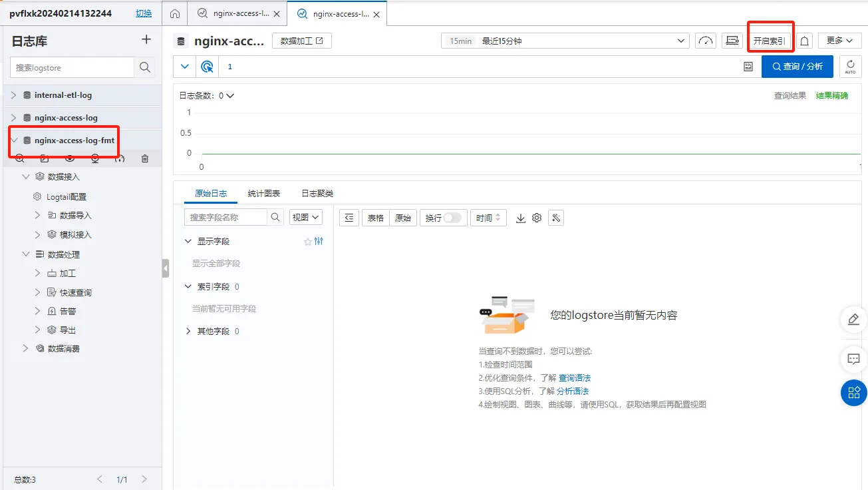Collapse 数据处理 section

(x=26, y=254)
